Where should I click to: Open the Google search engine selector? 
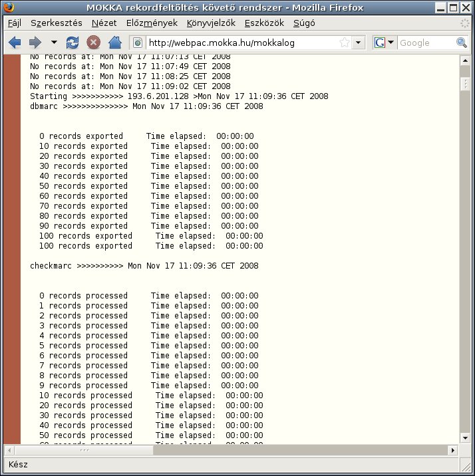tap(384, 43)
